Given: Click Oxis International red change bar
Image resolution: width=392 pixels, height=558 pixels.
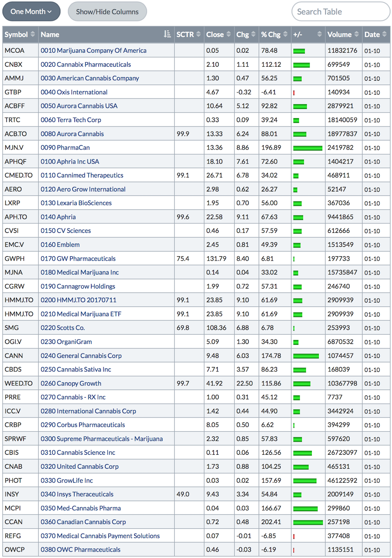Looking at the screenshot, I should 294,92.
